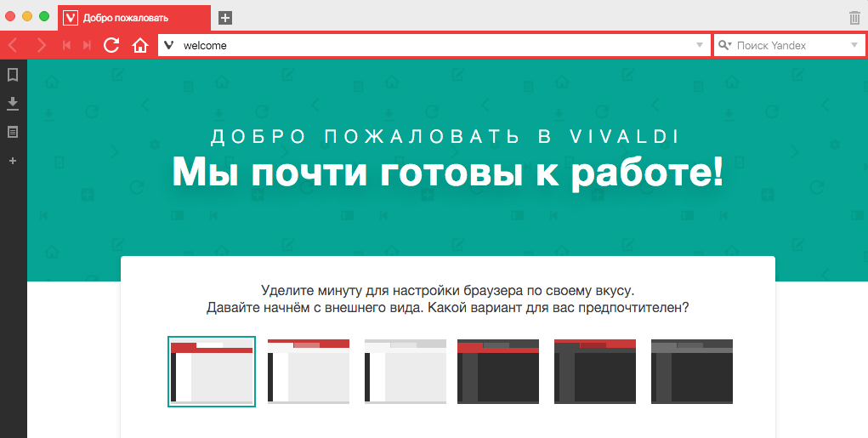
Task: Go back with the back arrow
Action: 13,45
